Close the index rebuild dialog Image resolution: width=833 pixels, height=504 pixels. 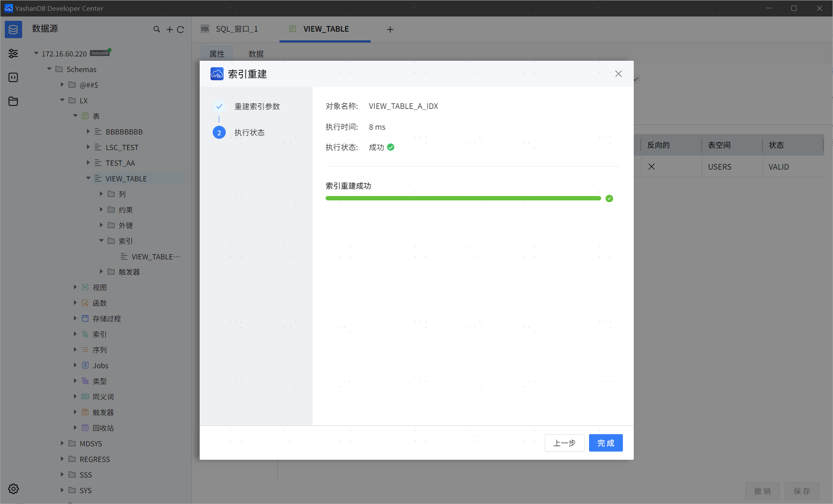618,74
